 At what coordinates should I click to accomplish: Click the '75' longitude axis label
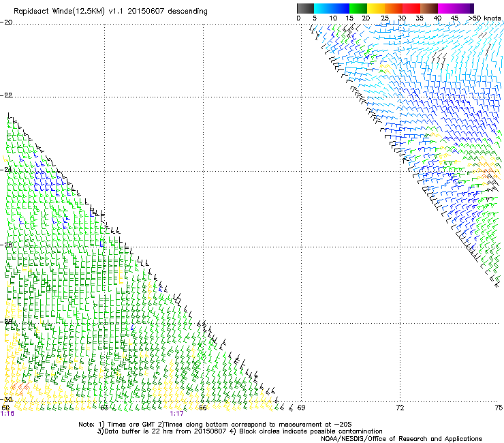coord(499,408)
